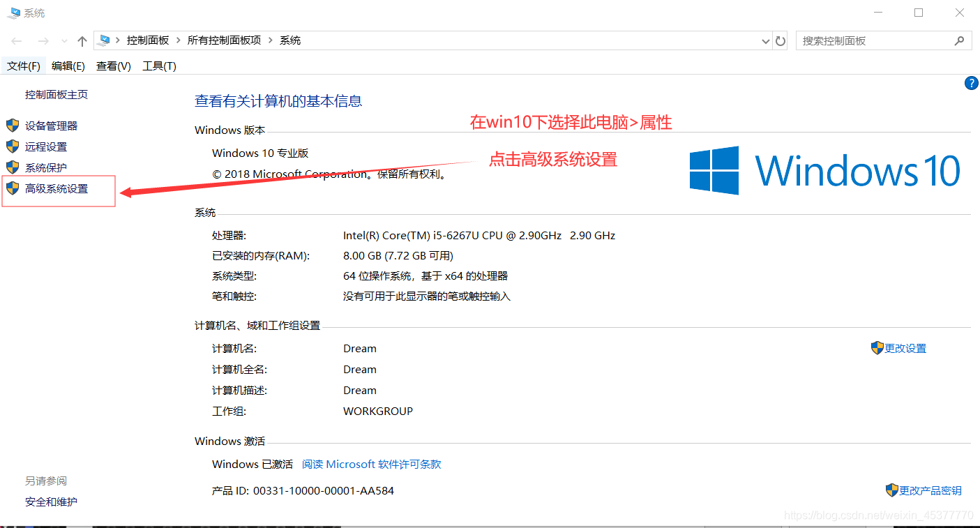The width and height of the screenshot is (980, 528).
Task: Expand chevron after 所有控制面板项 breadcrumb
Action: point(271,40)
